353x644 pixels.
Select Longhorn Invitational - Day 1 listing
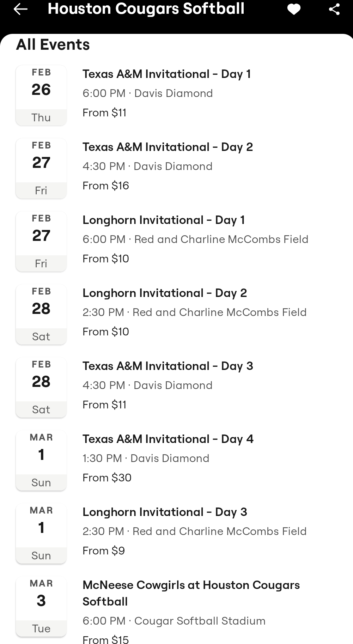164,220
